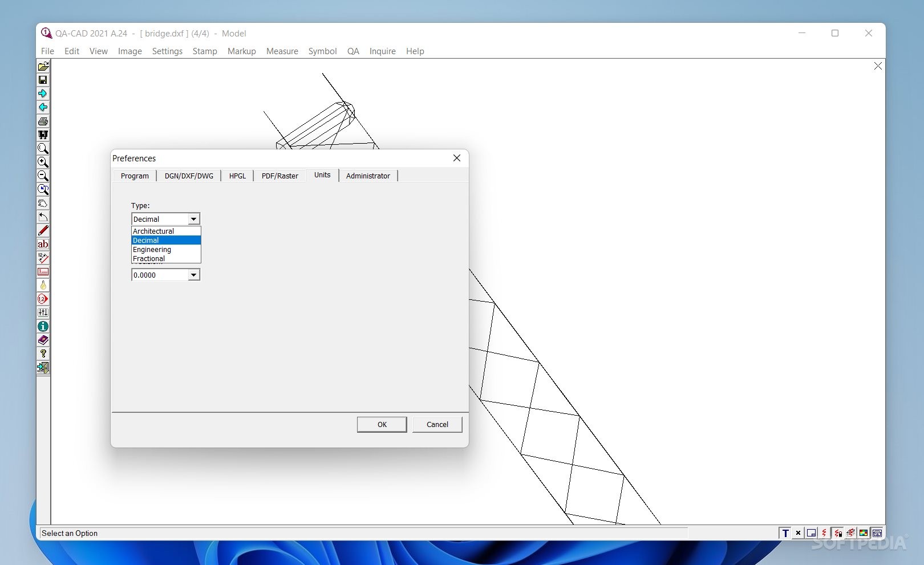Open the Type dropdown arrow
The height and width of the screenshot is (565, 924).
pyautogui.click(x=194, y=219)
